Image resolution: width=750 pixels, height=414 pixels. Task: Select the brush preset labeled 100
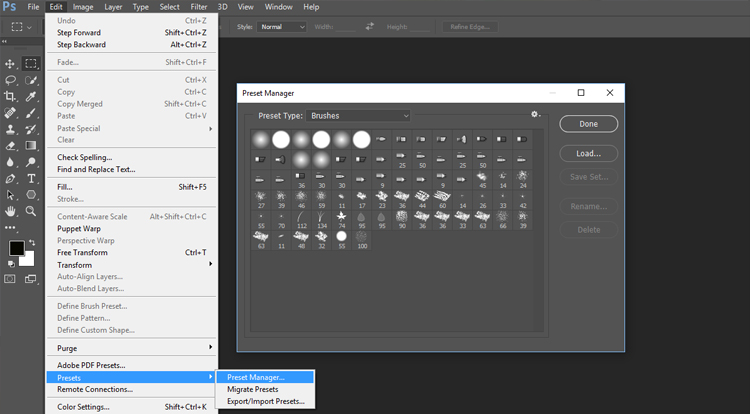point(362,240)
